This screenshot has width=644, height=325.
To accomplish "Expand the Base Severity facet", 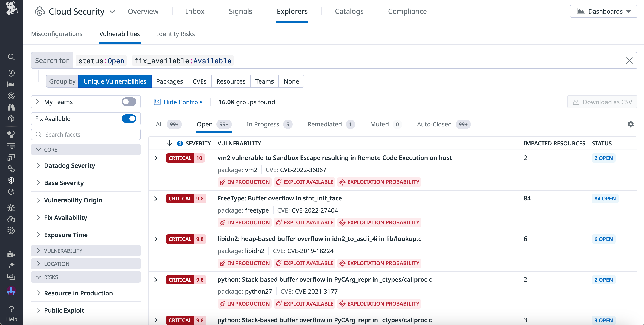I will point(64,183).
